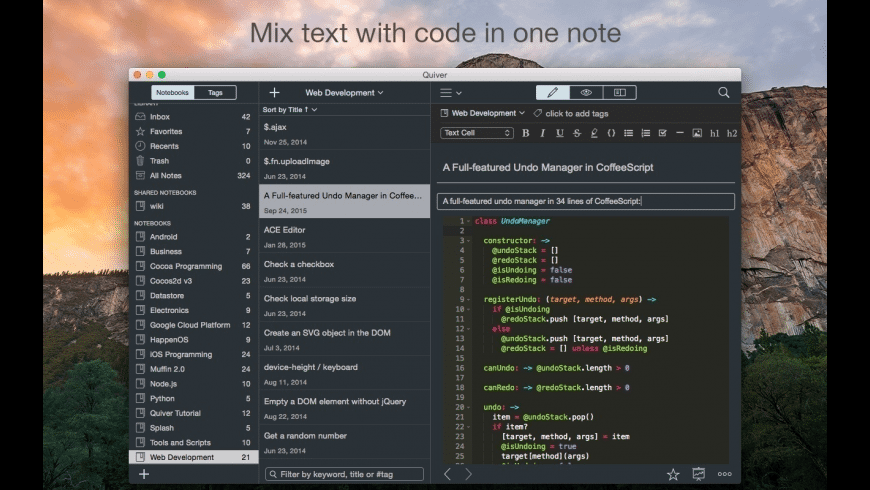Open presentation mode icon
This screenshot has width=870, height=490.
point(699,474)
